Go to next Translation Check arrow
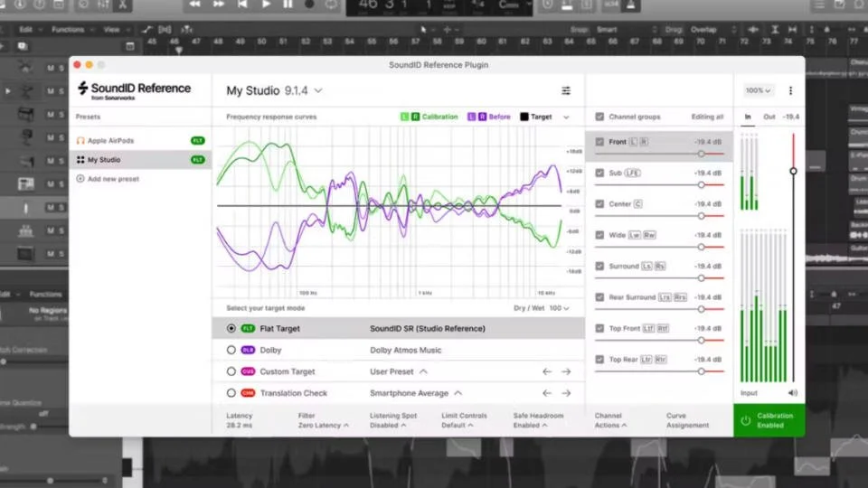 coord(566,393)
